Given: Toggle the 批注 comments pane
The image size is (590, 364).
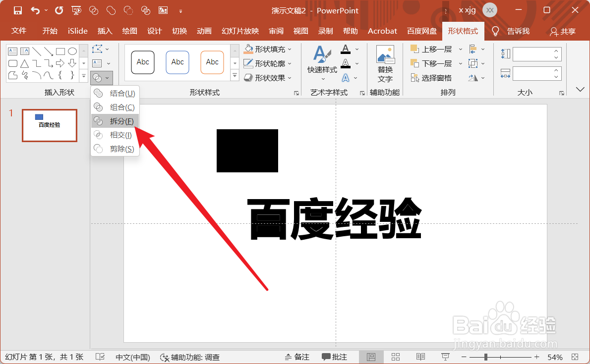Looking at the screenshot, I should point(335,357).
